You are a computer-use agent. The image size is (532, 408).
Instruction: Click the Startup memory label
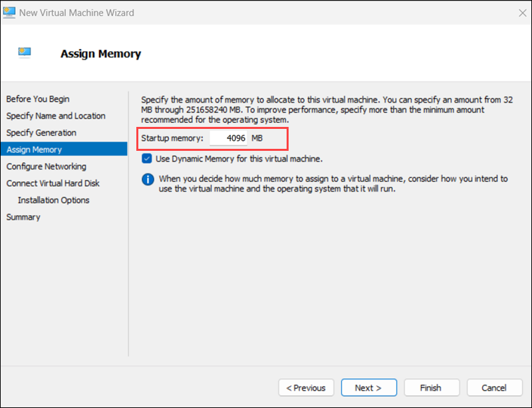coord(172,138)
